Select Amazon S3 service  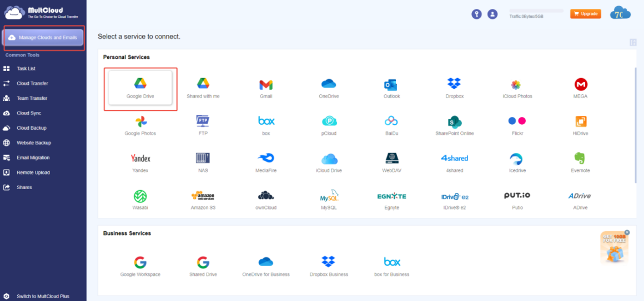203,200
